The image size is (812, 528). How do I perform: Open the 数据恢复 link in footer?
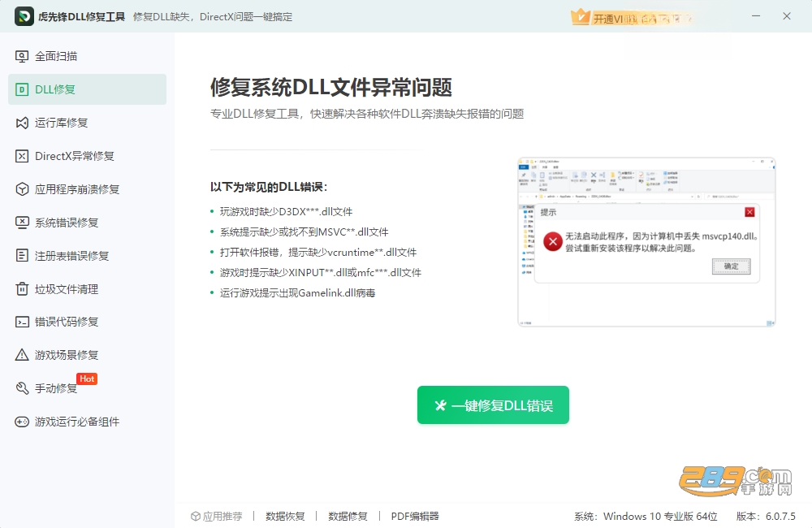[285, 516]
